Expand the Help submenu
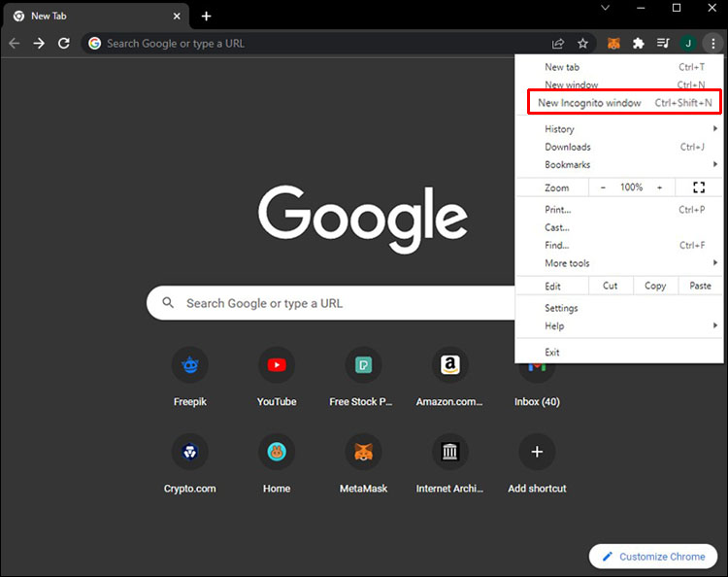 coord(619,325)
